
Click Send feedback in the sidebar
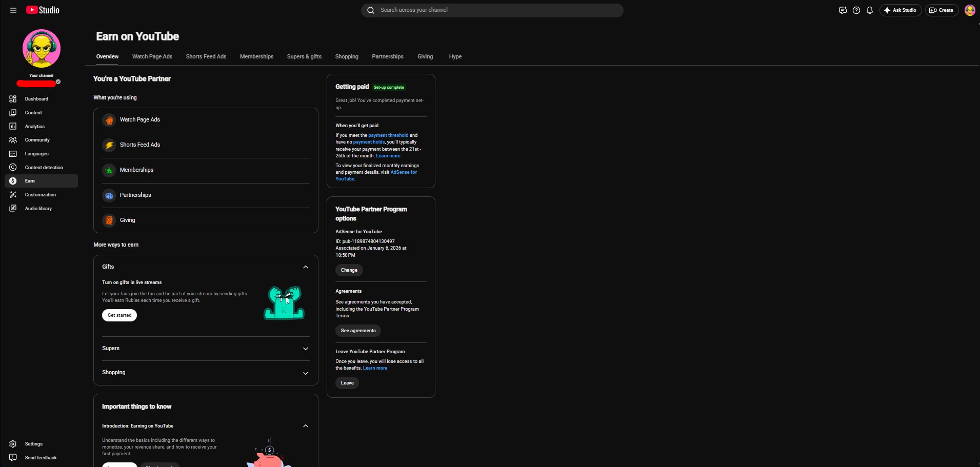coord(42,458)
